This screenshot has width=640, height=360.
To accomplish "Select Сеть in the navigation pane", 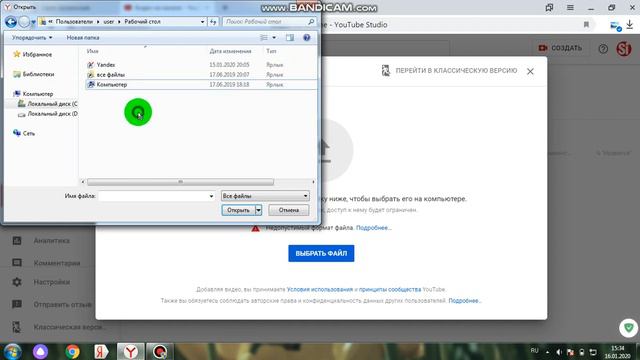I will [x=24, y=133].
